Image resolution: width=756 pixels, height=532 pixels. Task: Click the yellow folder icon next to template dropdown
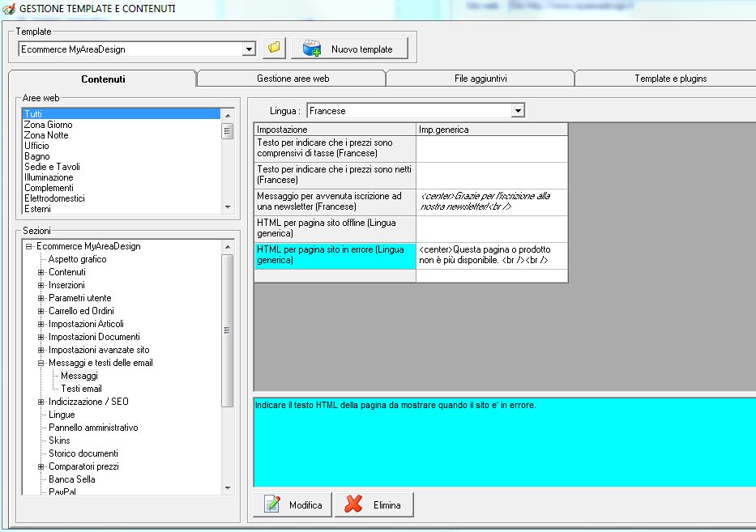click(x=274, y=49)
